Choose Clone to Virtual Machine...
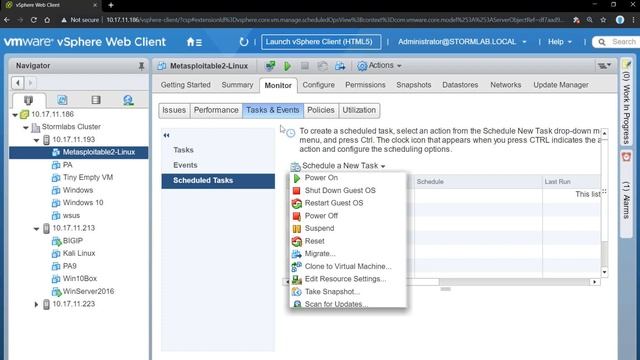 (x=348, y=266)
